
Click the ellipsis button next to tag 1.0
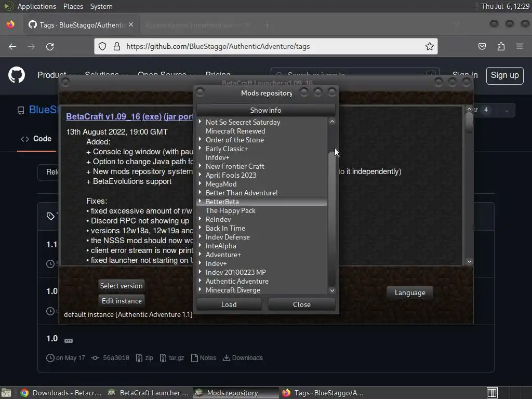click(69, 341)
